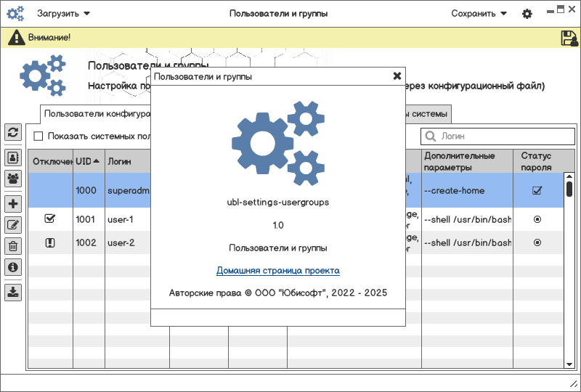
Task: Click the edit user pencil icon
Action: pos(13,224)
